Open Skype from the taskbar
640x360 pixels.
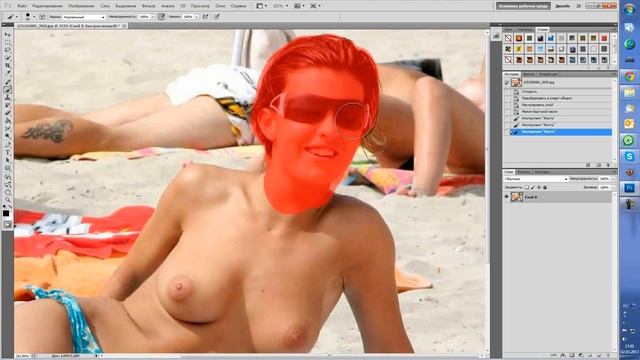[x=629, y=156]
